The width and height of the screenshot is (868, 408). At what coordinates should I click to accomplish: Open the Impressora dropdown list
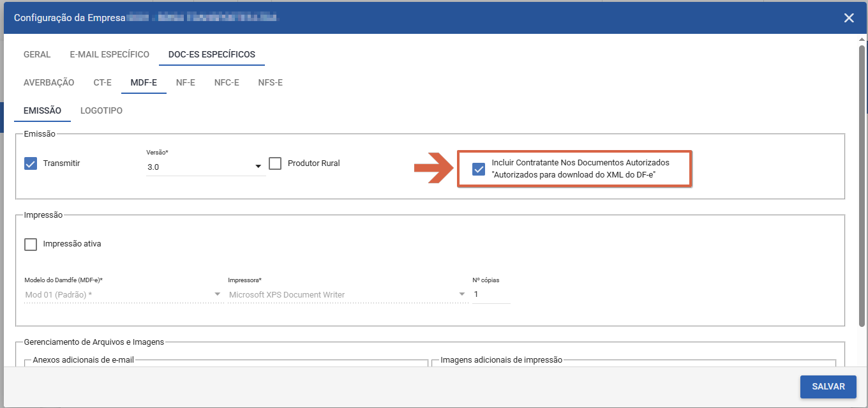348,294
